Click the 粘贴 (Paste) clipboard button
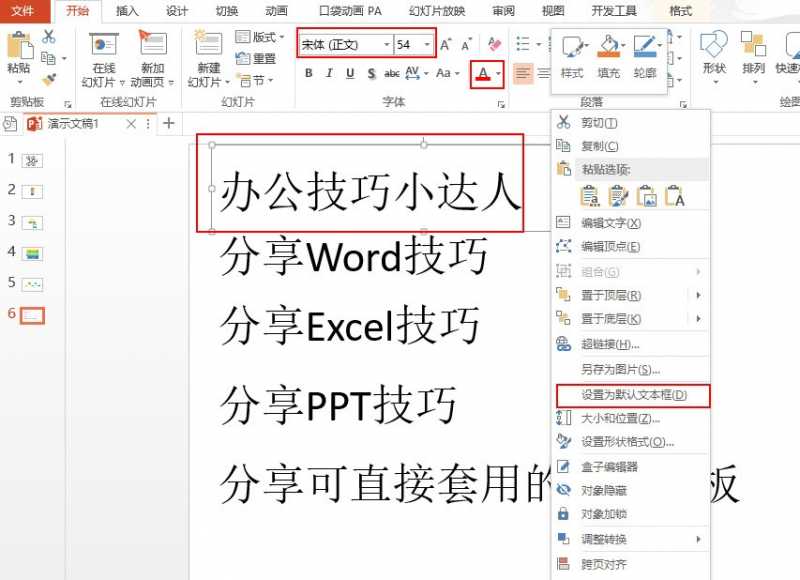This screenshot has height=580, width=800. pyautogui.click(x=19, y=57)
